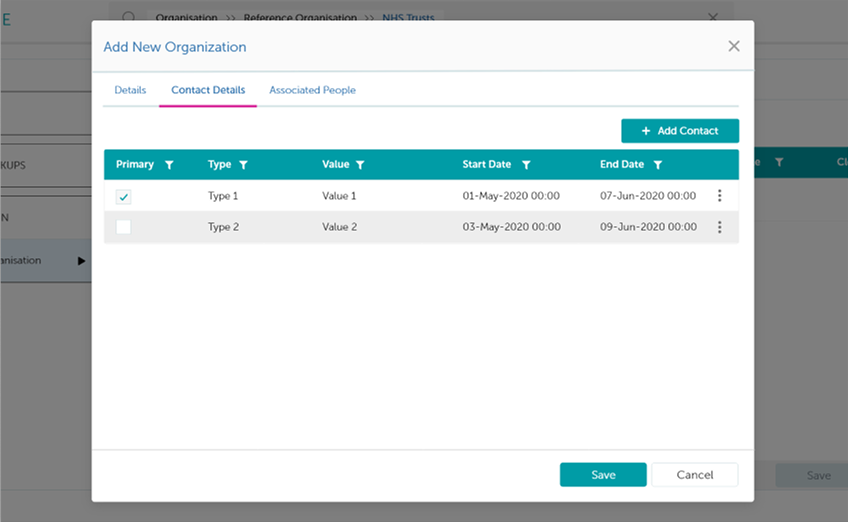848x522 pixels.
Task: Click end date 09-Jun-2020 00:00
Action: coord(648,227)
